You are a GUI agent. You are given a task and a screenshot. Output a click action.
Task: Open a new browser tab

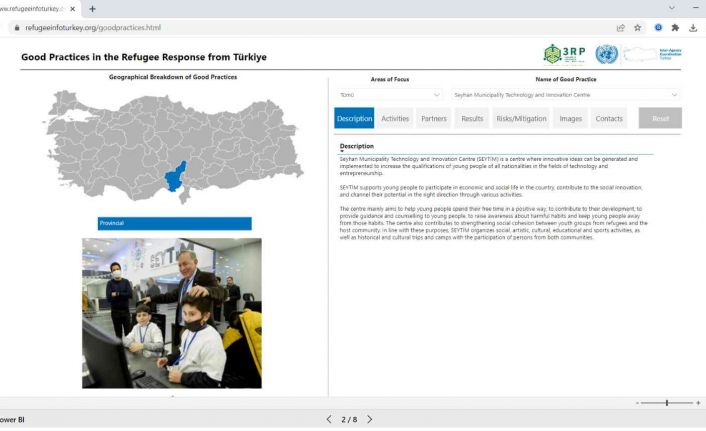pos(92,8)
